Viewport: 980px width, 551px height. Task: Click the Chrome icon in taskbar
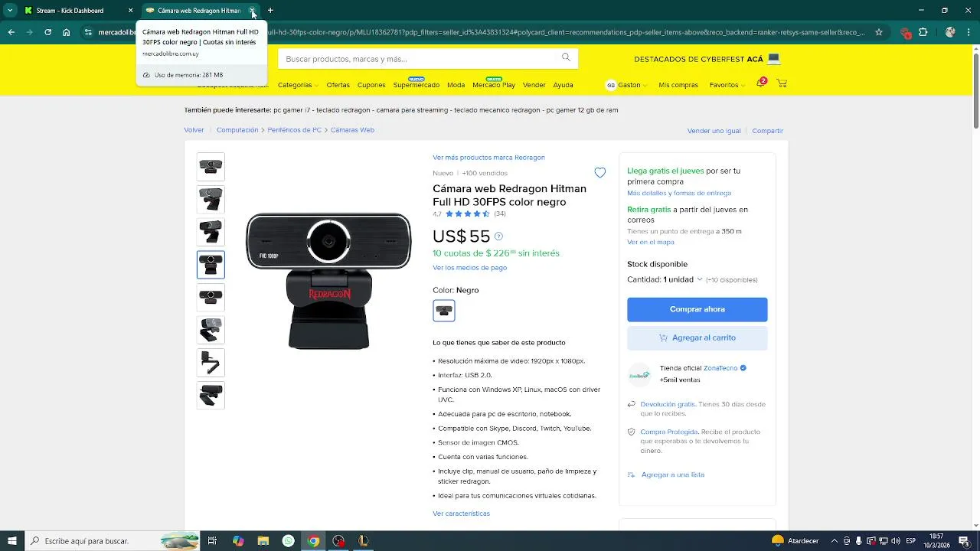pyautogui.click(x=313, y=541)
